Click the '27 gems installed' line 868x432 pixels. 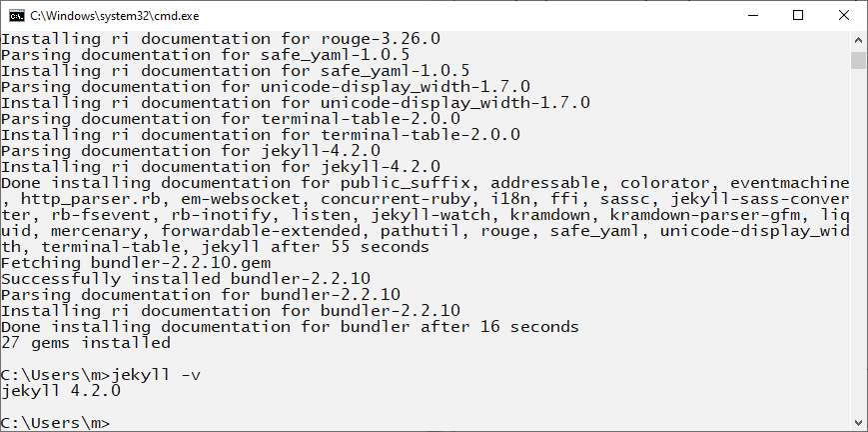[85, 343]
